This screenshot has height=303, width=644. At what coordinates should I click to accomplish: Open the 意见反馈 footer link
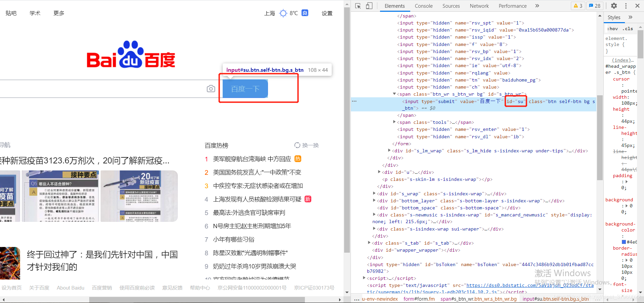[172, 288]
